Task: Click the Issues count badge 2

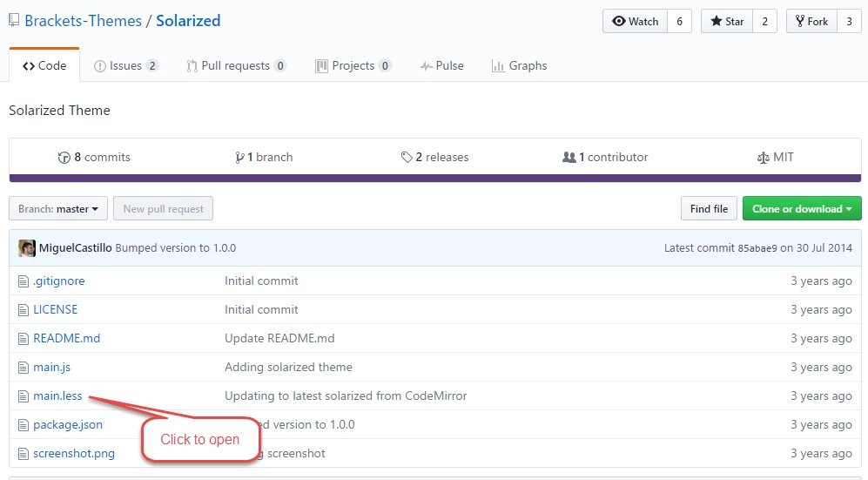Action: pyautogui.click(x=152, y=66)
